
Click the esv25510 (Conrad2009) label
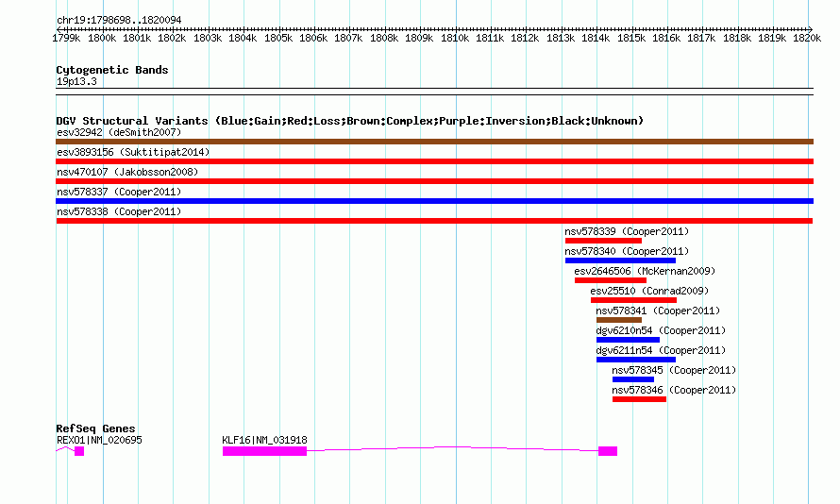point(649,291)
